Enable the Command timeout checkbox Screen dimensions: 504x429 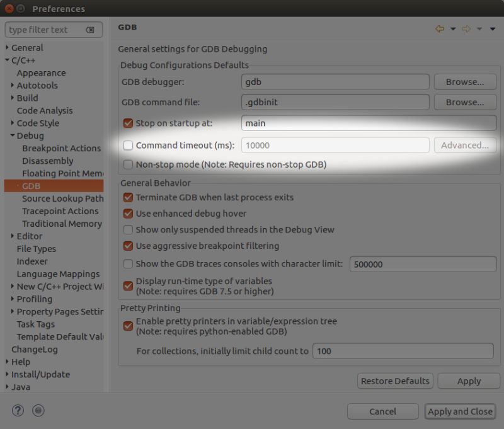pos(128,145)
